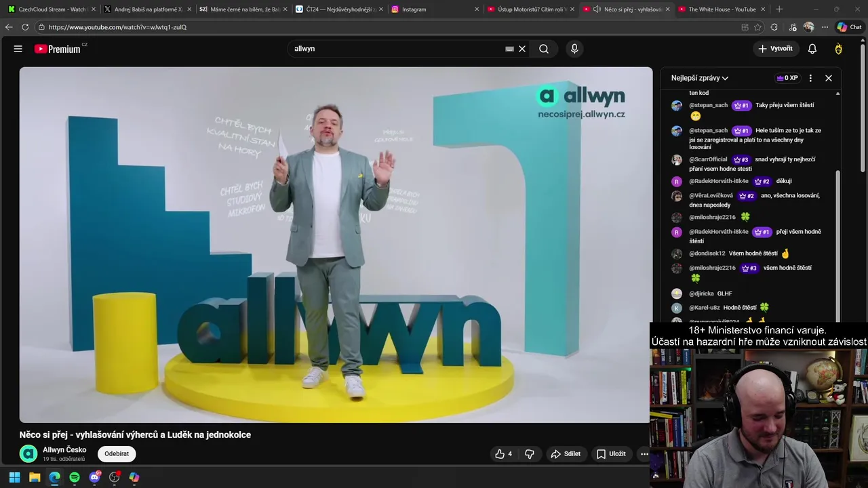Click the video title Něco si přej
This screenshot has height=488, width=868.
point(135,435)
